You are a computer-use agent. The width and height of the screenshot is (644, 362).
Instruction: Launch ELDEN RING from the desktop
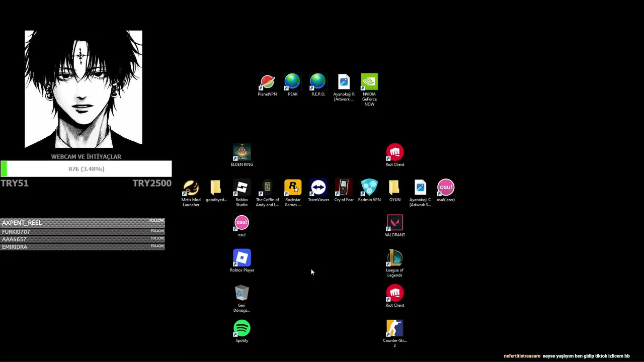[x=242, y=155]
